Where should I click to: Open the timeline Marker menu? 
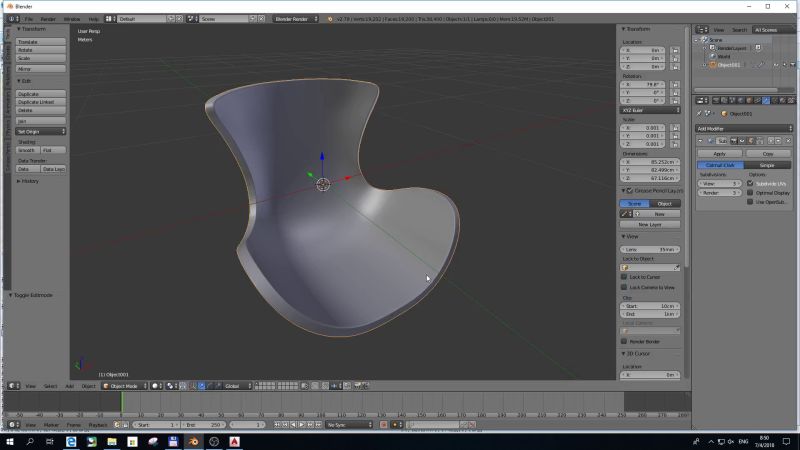[51, 424]
